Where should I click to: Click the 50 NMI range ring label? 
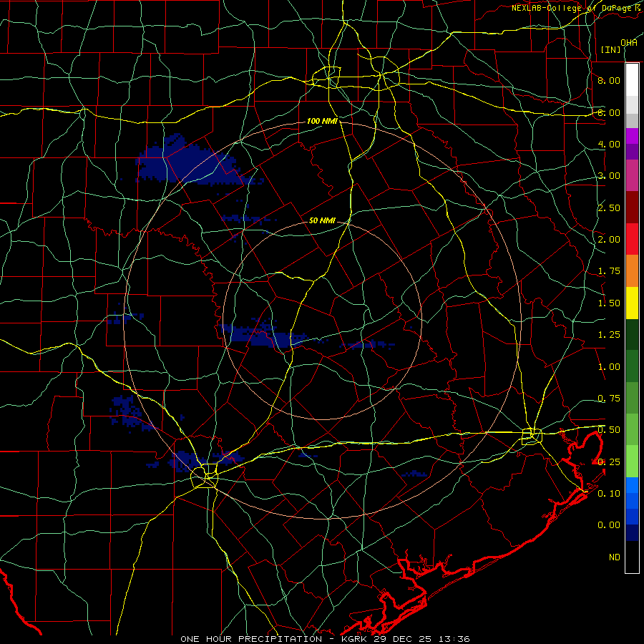coord(322,220)
